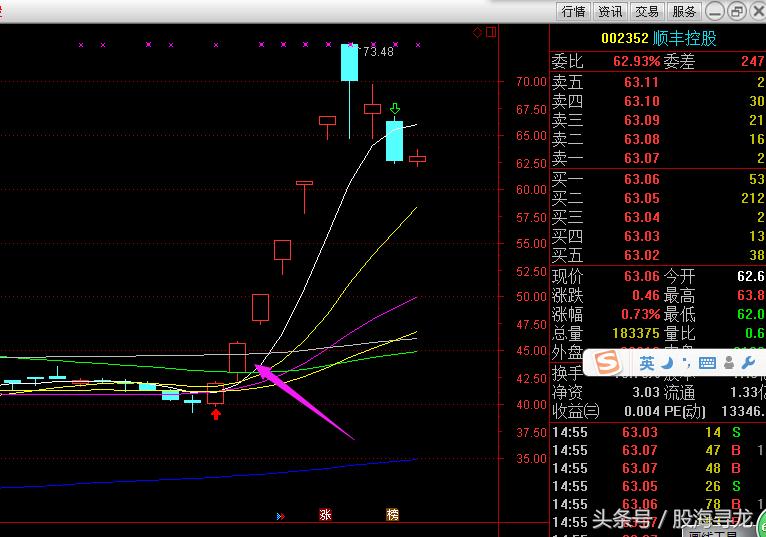766x537 pixels.
Task: Click the red square icon above chart
Action: 490,33
